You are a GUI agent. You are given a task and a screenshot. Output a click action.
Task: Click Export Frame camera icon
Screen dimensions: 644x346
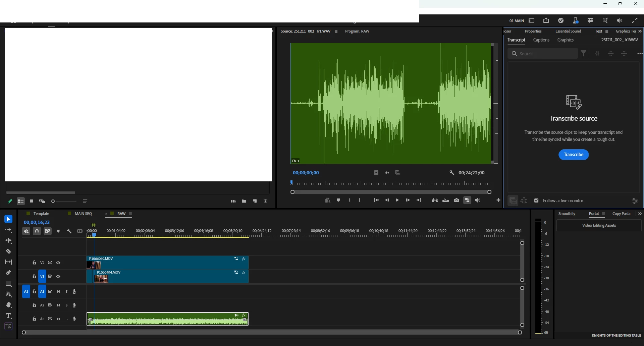457,200
